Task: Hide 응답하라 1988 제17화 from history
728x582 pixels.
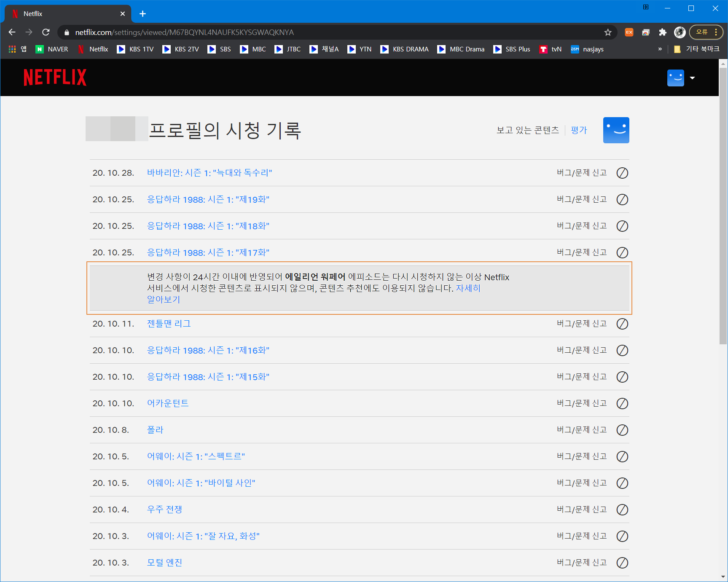Action: [622, 252]
